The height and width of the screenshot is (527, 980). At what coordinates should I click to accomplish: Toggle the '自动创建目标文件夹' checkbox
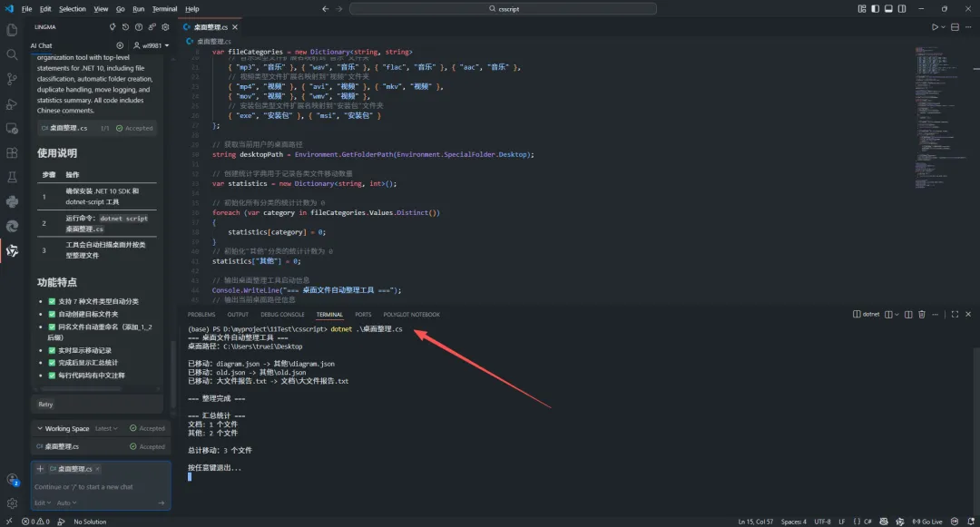coord(52,314)
